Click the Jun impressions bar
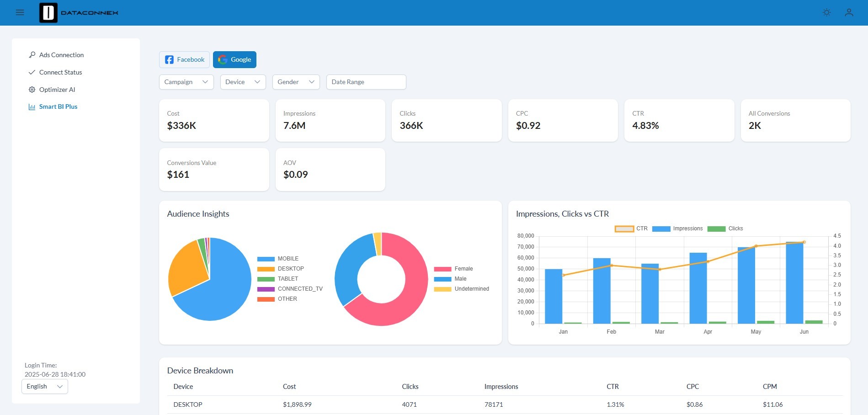 pos(794,283)
